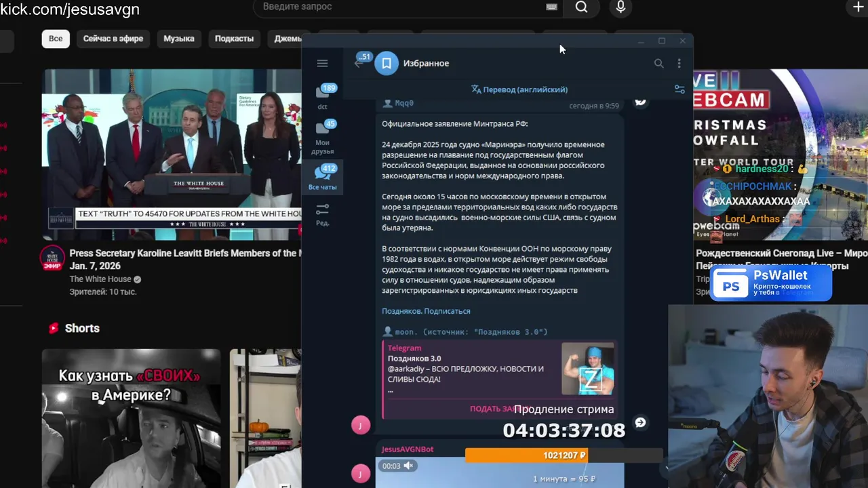This screenshot has width=868, height=488.
Task: Open the J avatar beside the Поздняков post
Action: (x=361, y=425)
